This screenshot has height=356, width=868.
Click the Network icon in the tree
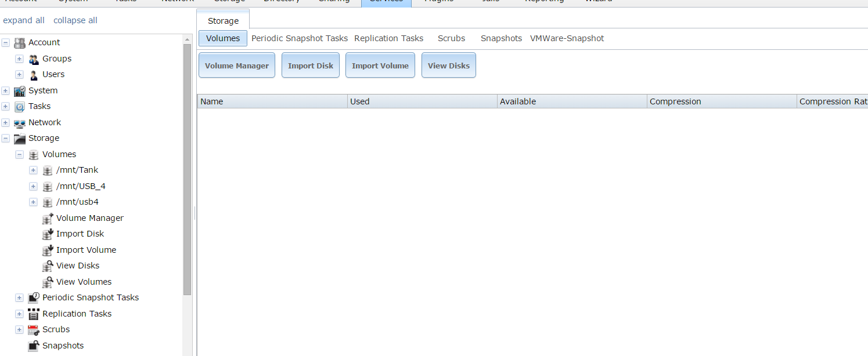(20, 123)
